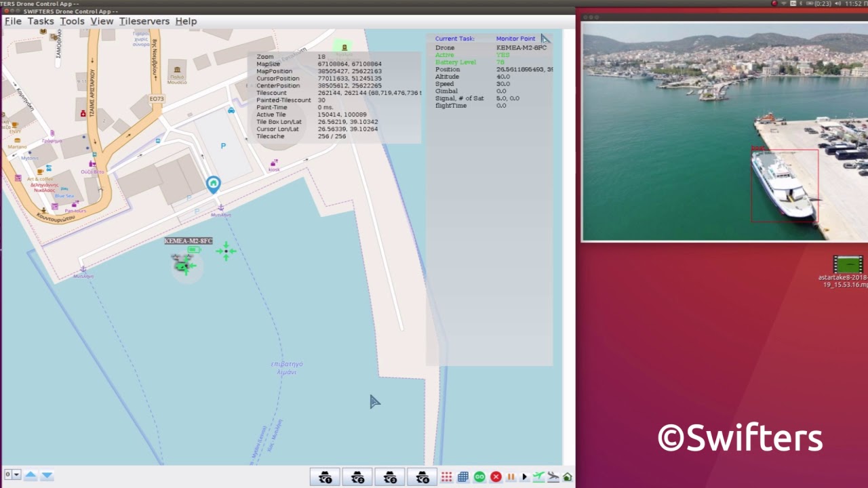Resume with the black play arrow
The height and width of the screenshot is (488, 868).
coord(524,477)
